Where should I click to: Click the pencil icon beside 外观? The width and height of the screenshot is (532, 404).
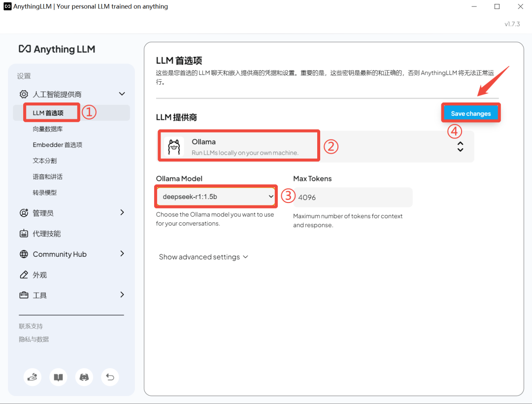[24, 274]
